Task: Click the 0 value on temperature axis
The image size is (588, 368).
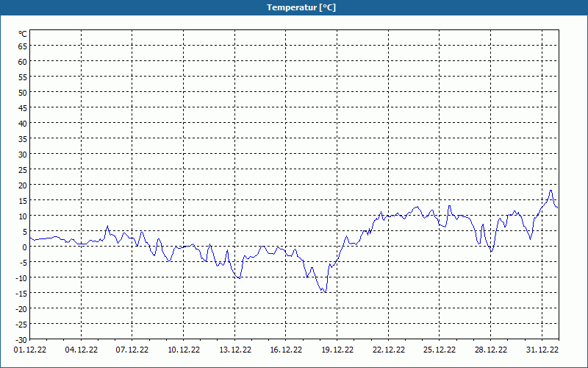Action: coord(25,247)
